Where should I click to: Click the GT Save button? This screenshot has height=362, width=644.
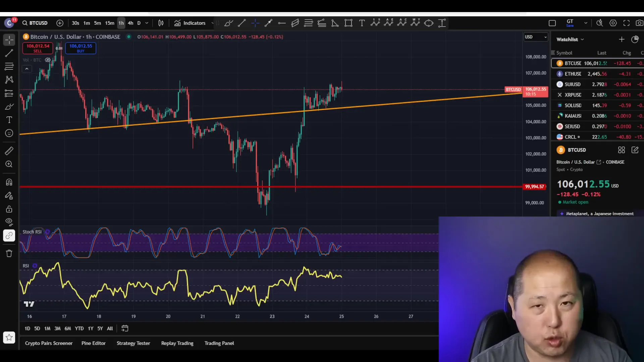[570, 23]
